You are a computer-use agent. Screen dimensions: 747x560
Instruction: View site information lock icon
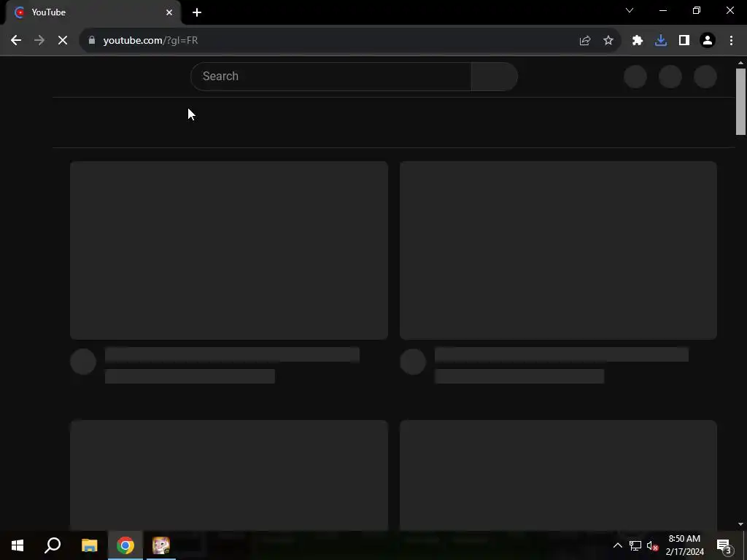(92, 41)
